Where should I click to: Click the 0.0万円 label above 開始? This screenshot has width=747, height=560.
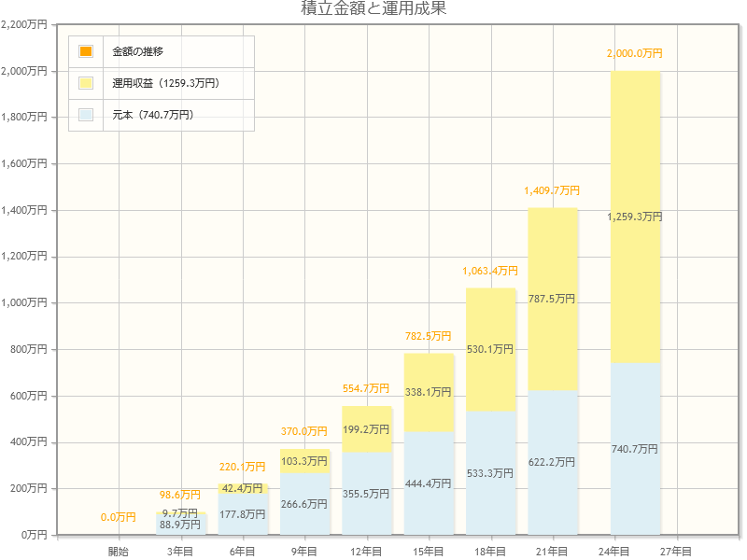click(118, 516)
